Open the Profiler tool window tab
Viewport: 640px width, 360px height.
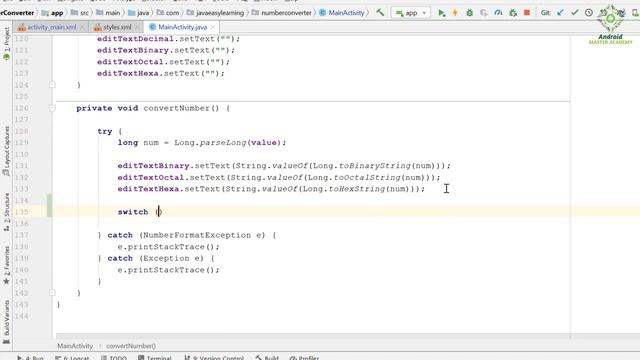click(x=304, y=358)
